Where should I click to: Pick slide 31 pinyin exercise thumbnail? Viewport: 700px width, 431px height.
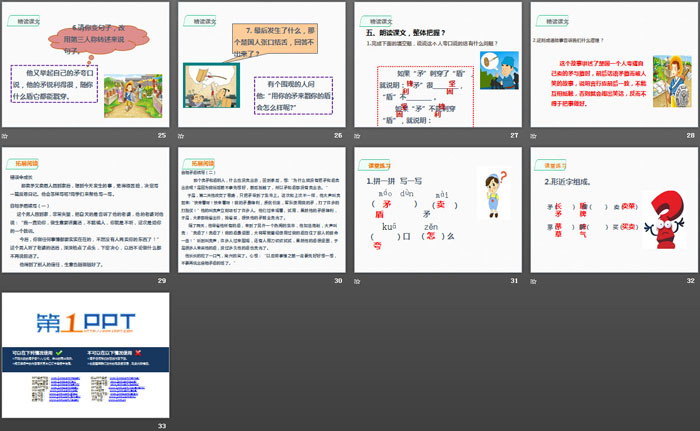437,208
